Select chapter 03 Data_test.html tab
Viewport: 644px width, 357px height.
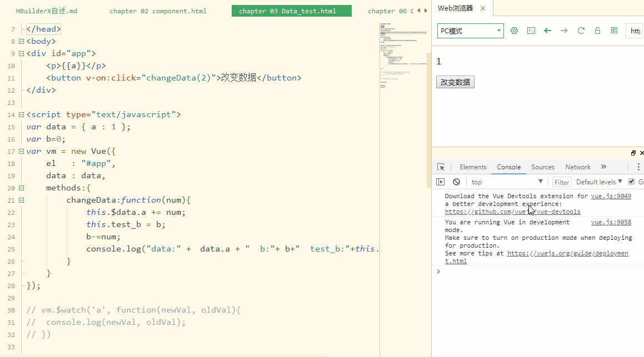pyautogui.click(x=292, y=11)
